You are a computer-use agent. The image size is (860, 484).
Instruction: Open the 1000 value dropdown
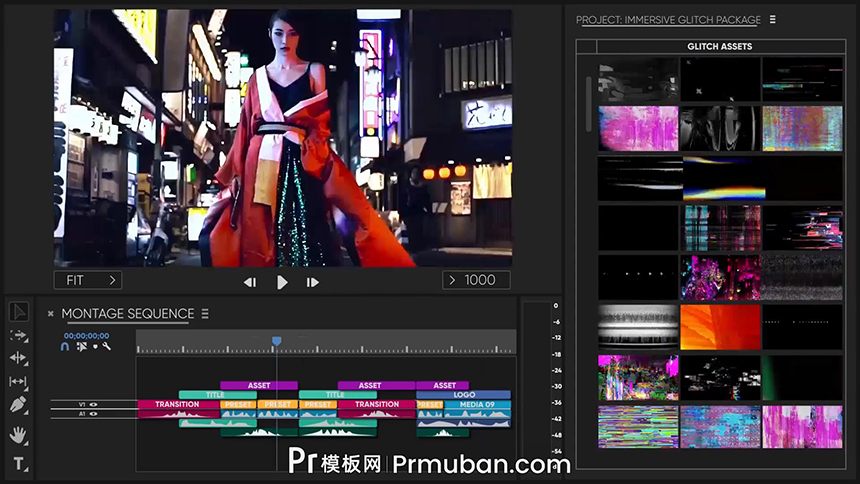[x=476, y=280]
